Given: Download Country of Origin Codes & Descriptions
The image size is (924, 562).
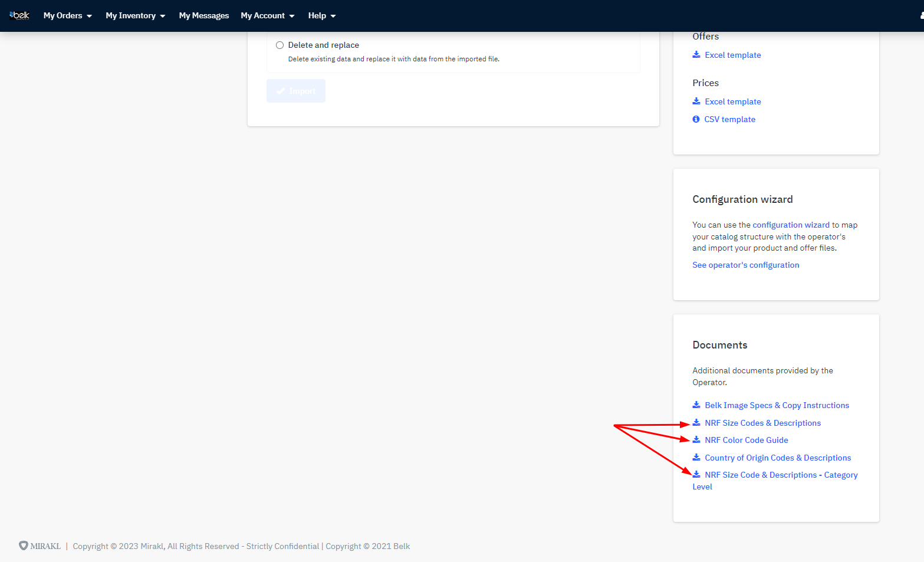Looking at the screenshot, I should [x=778, y=458].
